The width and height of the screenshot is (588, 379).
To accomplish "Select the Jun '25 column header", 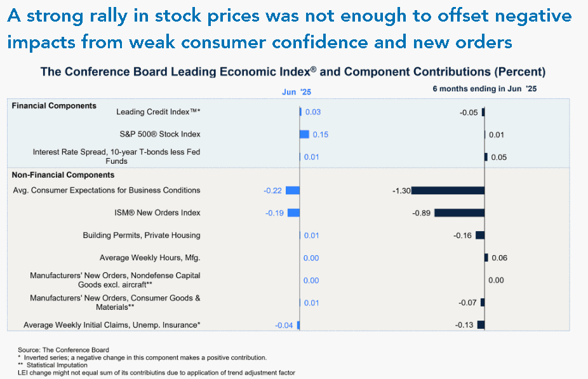I will point(297,92).
